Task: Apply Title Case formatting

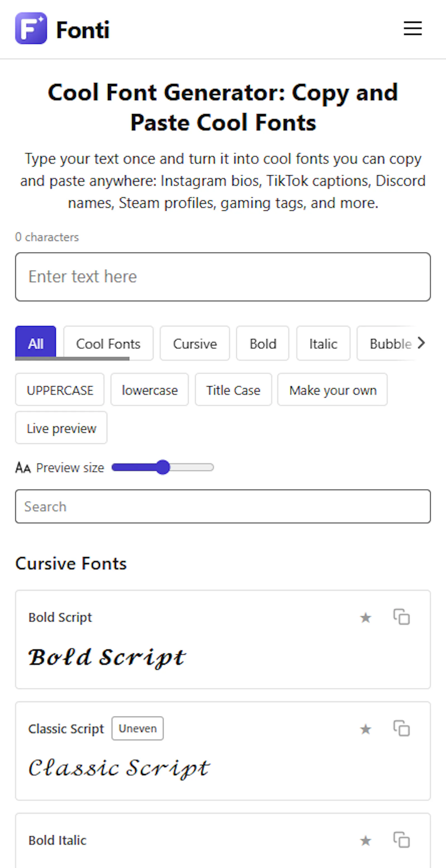Action: tap(233, 389)
